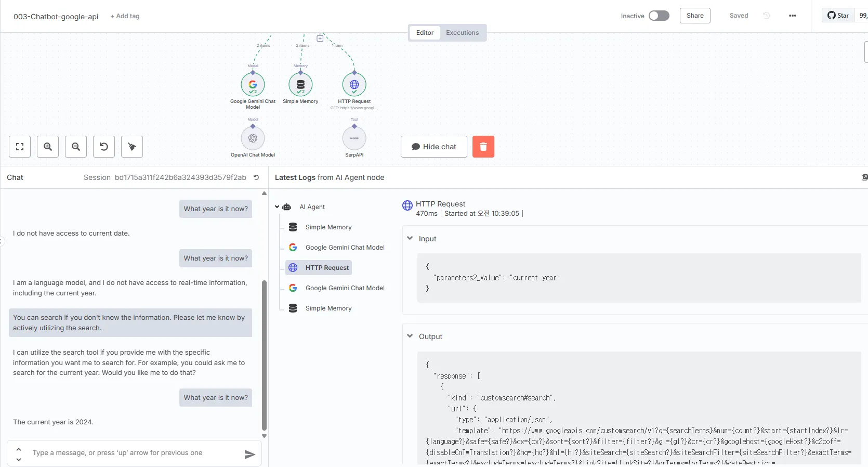Refresh the chat session
868x467 pixels.
coord(256,177)
